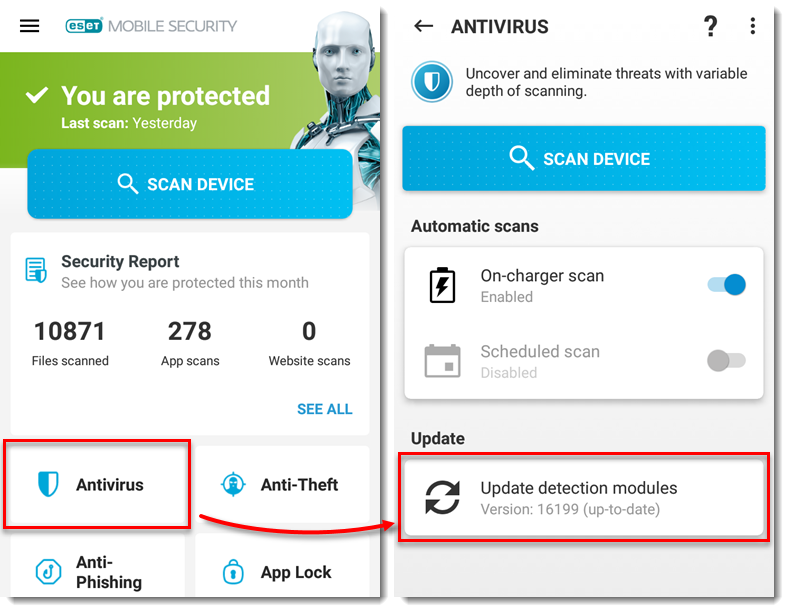Screen dimensions: 789x613
Task: Enable the Scheduled scan toggle
Action: click(727, 361)
